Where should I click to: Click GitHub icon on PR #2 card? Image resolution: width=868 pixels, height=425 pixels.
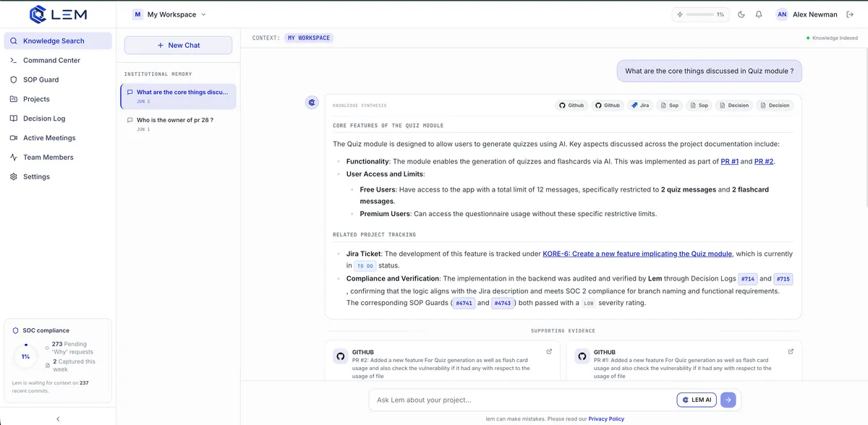(x=340, y=356)
